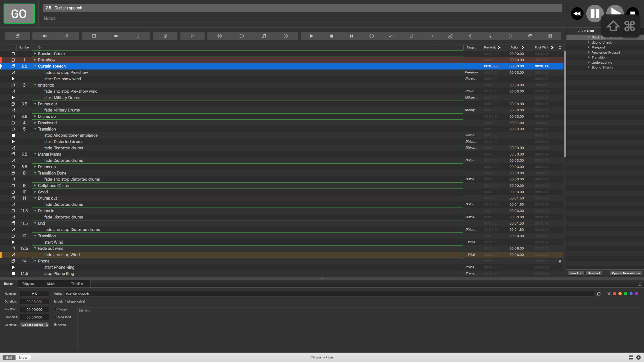Screen dimensions: 644x362
Task: Add a Text cue from toolbar
Action: coord(138,36)
